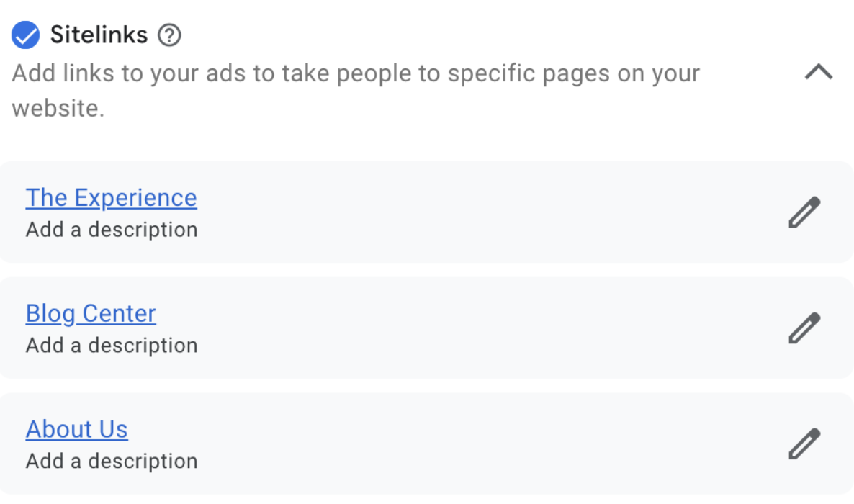Edit The Experience sitelink with the pencil
Screen dimensions: 854x504
804,212
